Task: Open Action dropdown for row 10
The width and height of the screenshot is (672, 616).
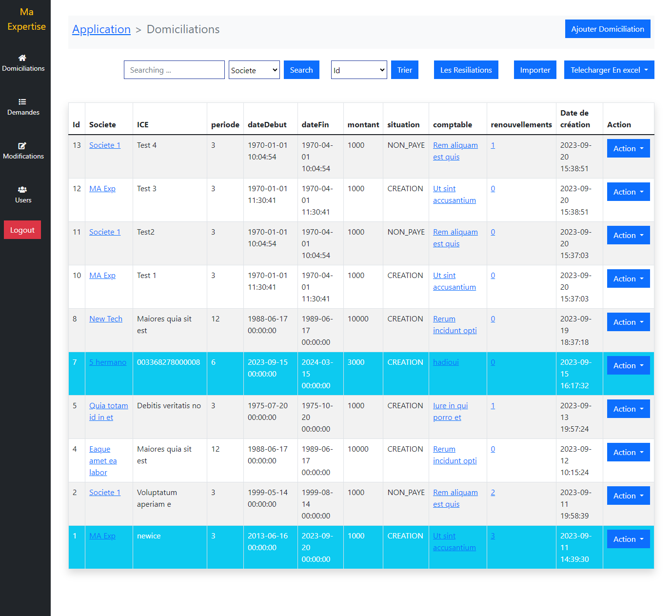Action: tap(629, 278)
